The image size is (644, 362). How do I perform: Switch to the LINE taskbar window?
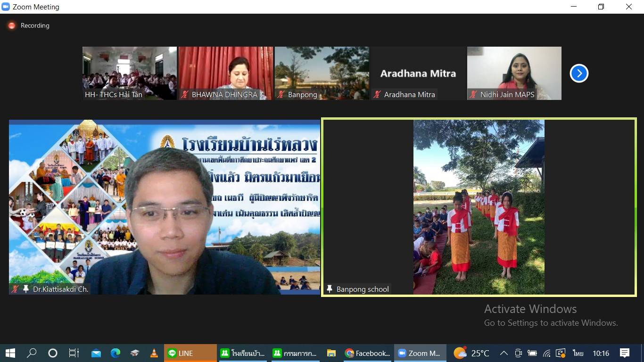click(x=184, y=353)
